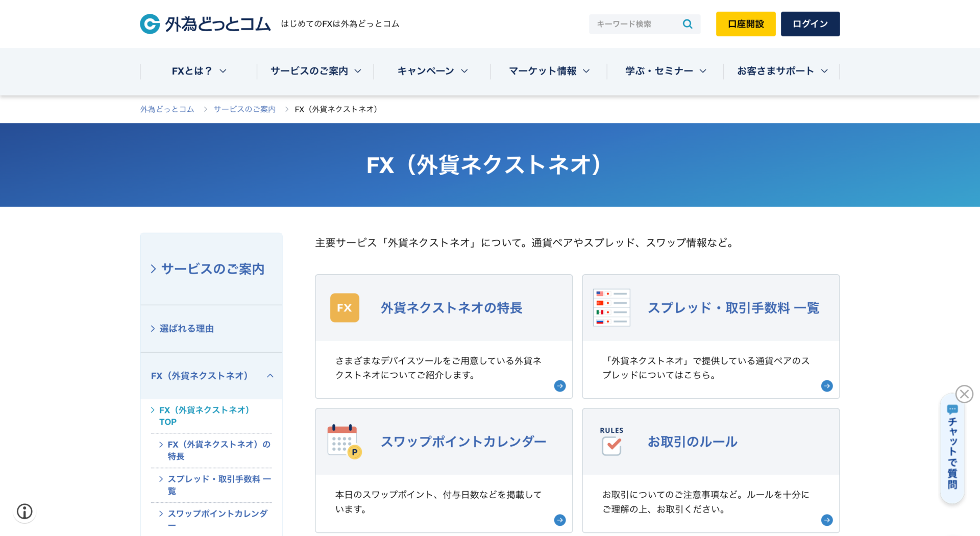Screen dimensions: 980x536
Task: Click the はじめてのFXは外為どっとコム tagline
Action: [340, 24]
